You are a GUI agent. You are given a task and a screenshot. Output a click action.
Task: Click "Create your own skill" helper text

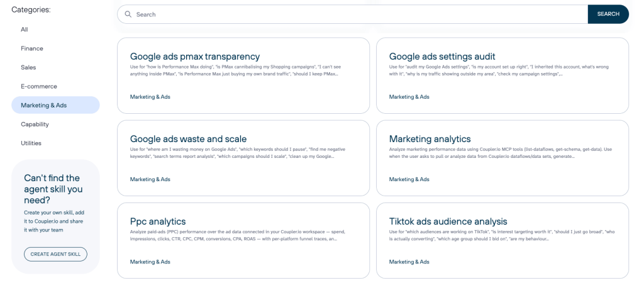point(53,221)
